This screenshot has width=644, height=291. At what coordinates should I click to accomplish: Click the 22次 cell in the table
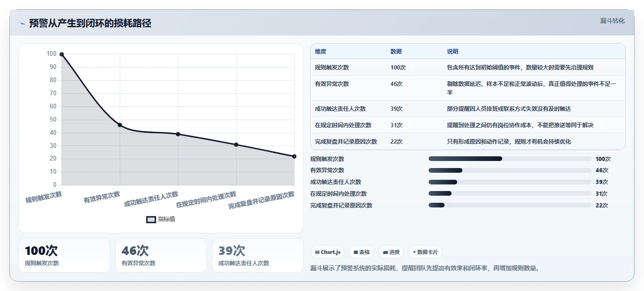(x=397, y=142)
